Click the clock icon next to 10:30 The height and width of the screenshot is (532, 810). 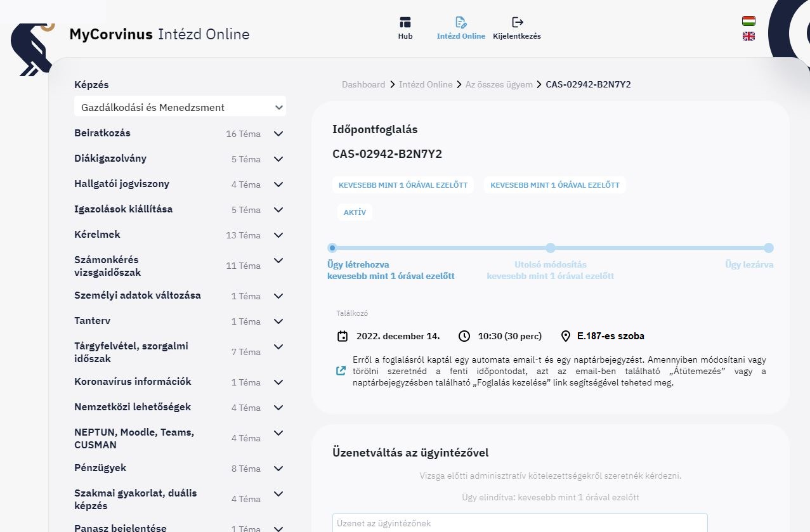(x=464, y=336)
